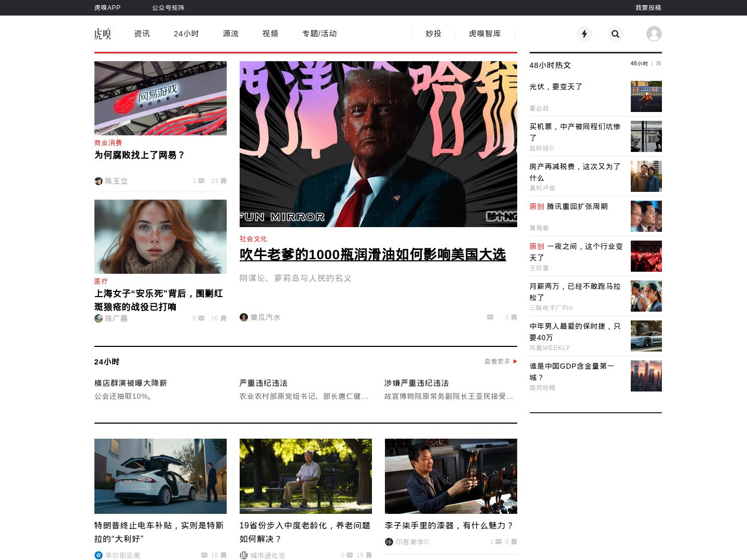Click author avatar of 陈玉立
The width and height of the screenshot is (747, 560).
coord(99,181)
